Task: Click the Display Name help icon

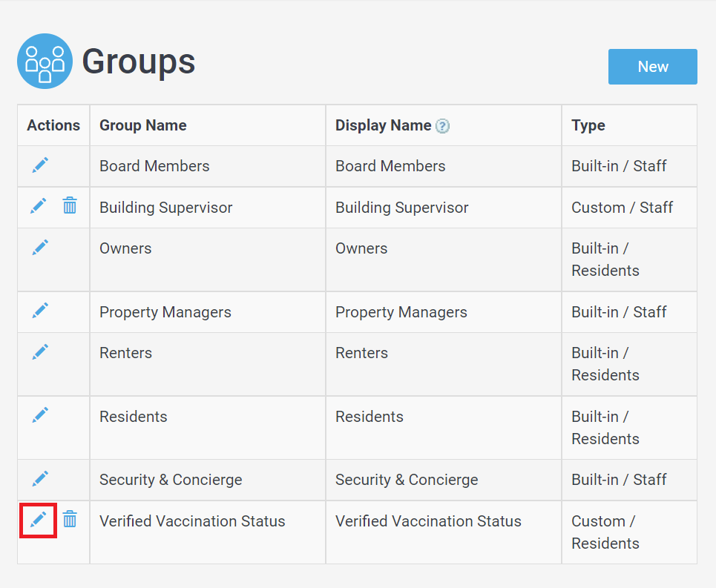Action: coord(442,126)
